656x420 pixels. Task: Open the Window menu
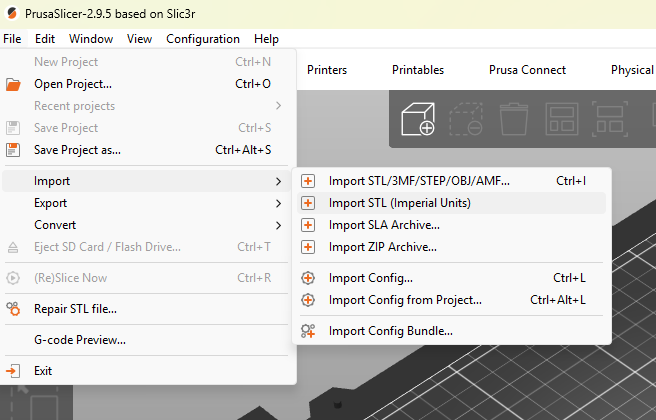91,39
